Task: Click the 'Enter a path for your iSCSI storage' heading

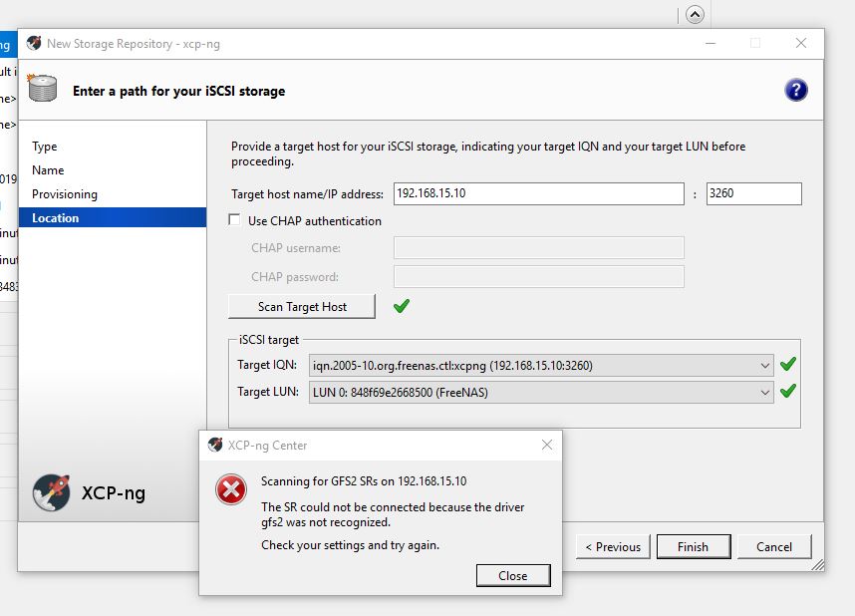Action: (178, 91)
